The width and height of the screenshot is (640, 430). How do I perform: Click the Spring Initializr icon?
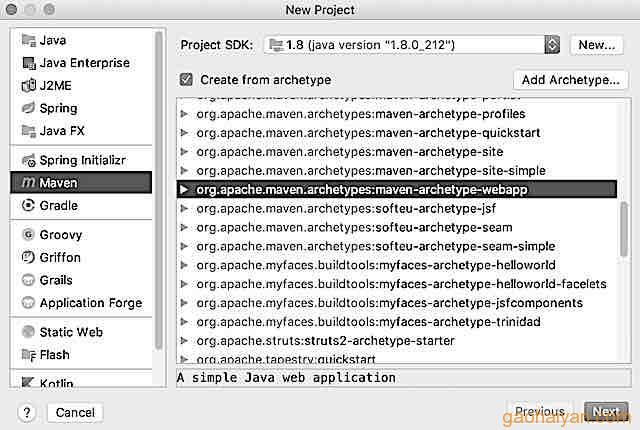coord(29,160)
